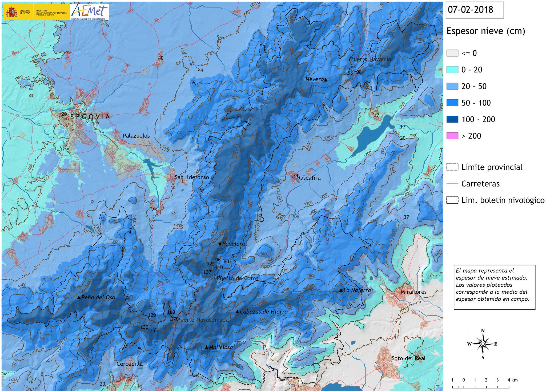The height and width of the screenshot is (392, 546).
Task: Click the Puerto Navafría label
Action: 371,59
